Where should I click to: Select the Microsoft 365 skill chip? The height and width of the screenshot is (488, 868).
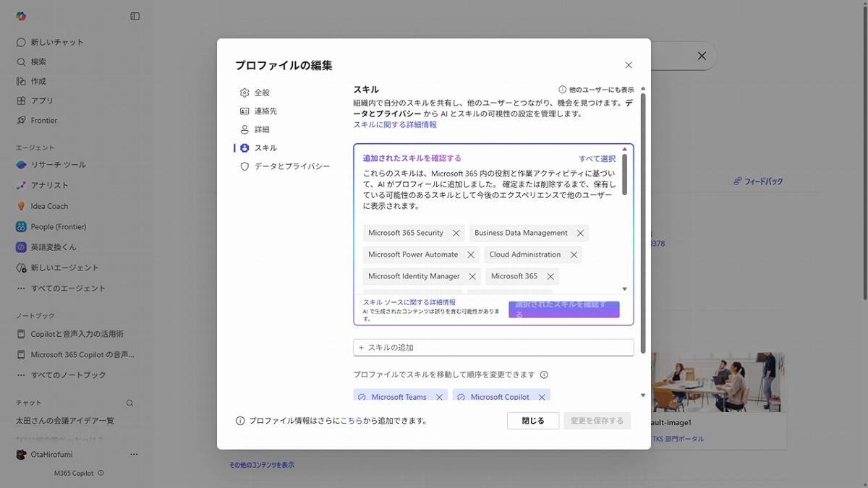click(514, 277)
